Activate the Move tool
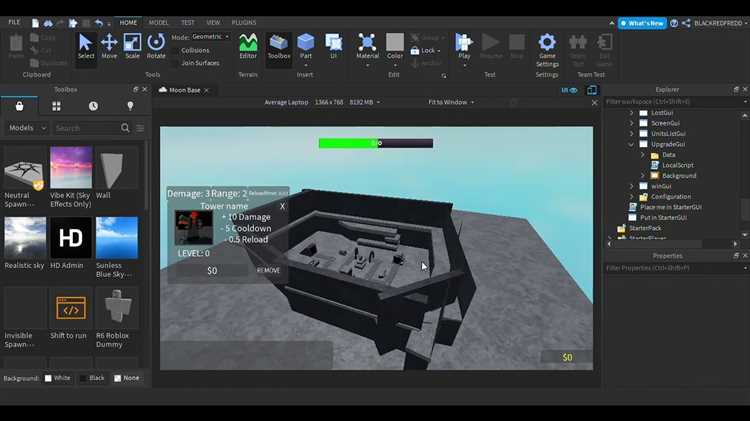The image size is (750, 421). pos(109,46)
